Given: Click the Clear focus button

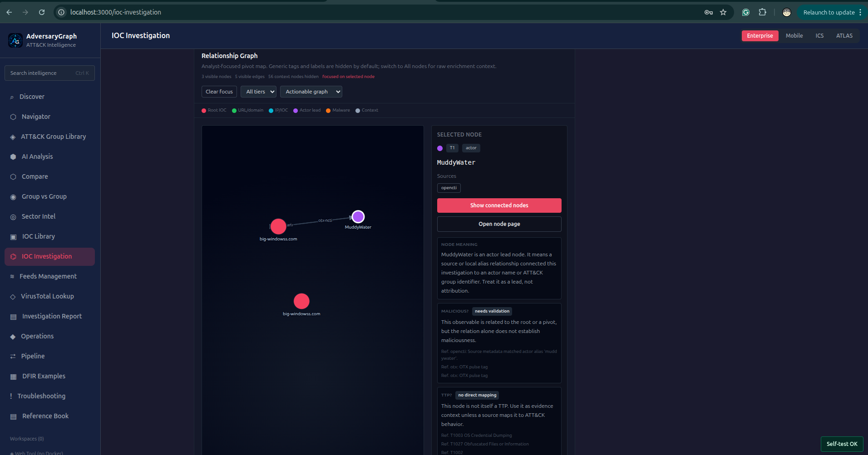Looking at the screenshot, I should pos(219,92).
